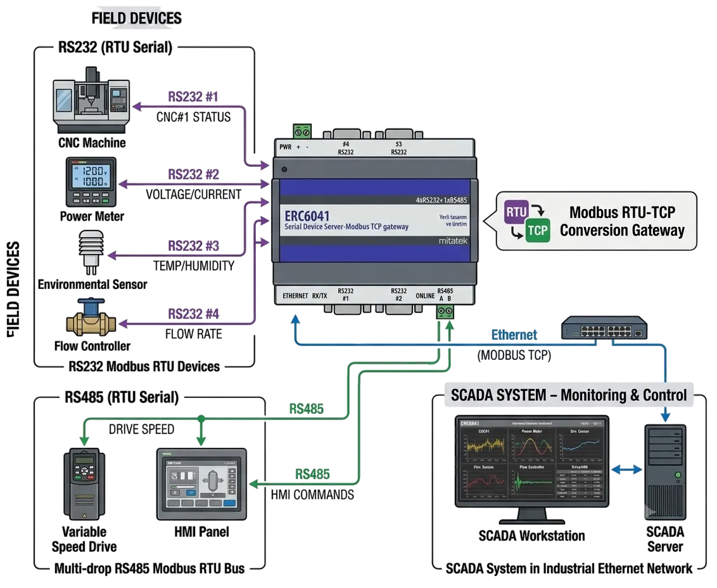The image size is (717, 588).
Task: Click the Environmental Sensor icon
Action: pos(91,252)
